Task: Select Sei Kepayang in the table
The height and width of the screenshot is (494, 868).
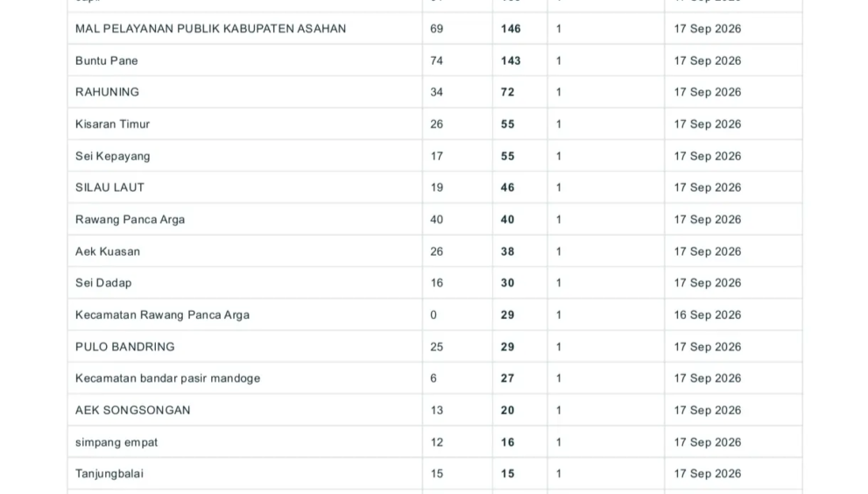Action: 112,156
